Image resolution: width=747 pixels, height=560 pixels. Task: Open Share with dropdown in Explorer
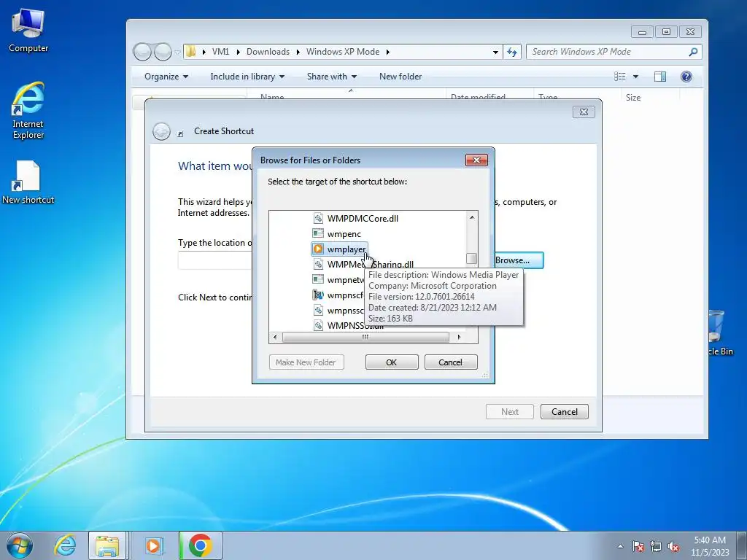tap(332, 77)
